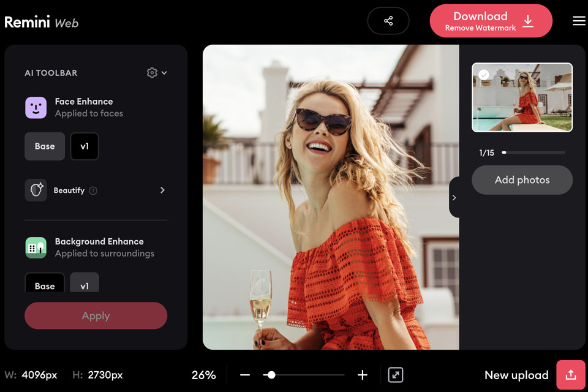Viewport: 588px width, 392px height.
Task: Open AI Toolbar settings gear
Action: (152, 72)
